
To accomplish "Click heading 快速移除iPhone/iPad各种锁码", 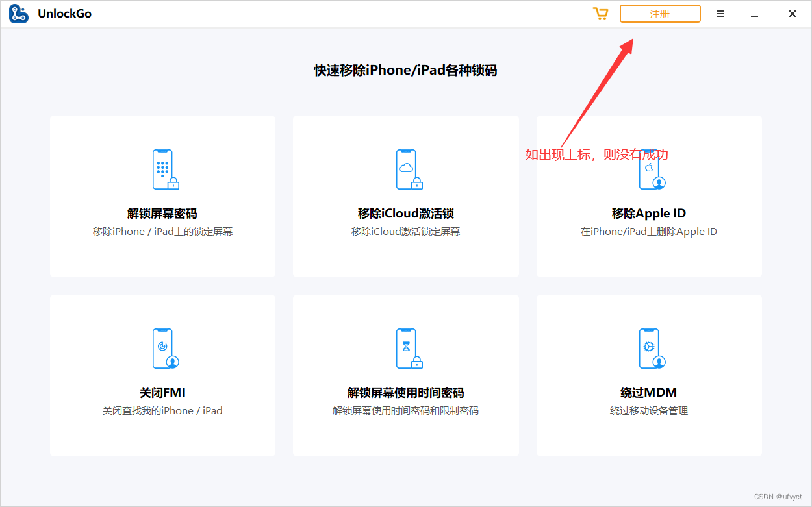I will (406, 70).
